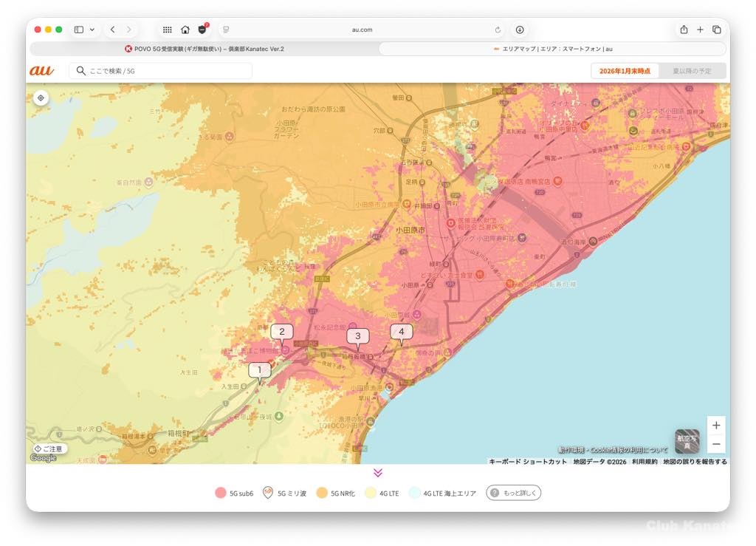Screen dimensions: 756x546
Task: Click the 利用規約 link on map
Action: [x=644, y=462]
